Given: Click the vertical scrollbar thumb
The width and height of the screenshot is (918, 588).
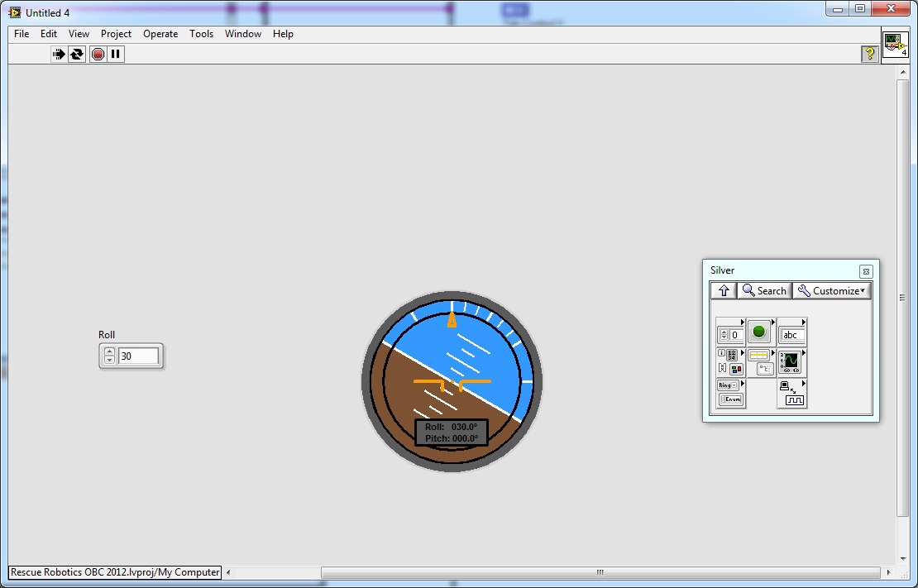Looking at the screenshot, I should pos(902,298).
